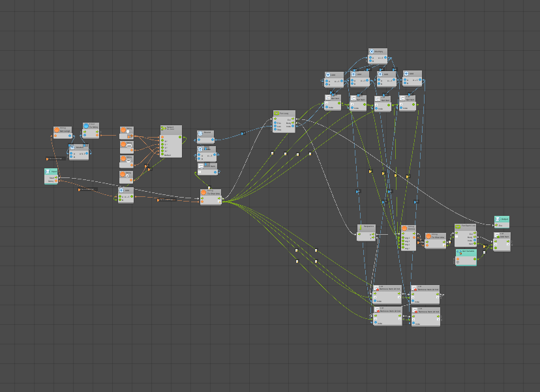Image resolution: width=540 pixels, height=392 pixels.
Task: Select the List Add Item node icon
Action: pyautogui.click(x=498, y=235)
